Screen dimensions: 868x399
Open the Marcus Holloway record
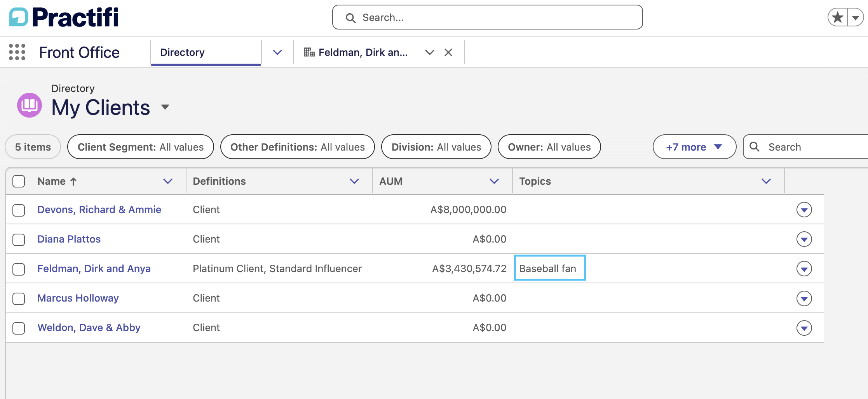[78, 298]
